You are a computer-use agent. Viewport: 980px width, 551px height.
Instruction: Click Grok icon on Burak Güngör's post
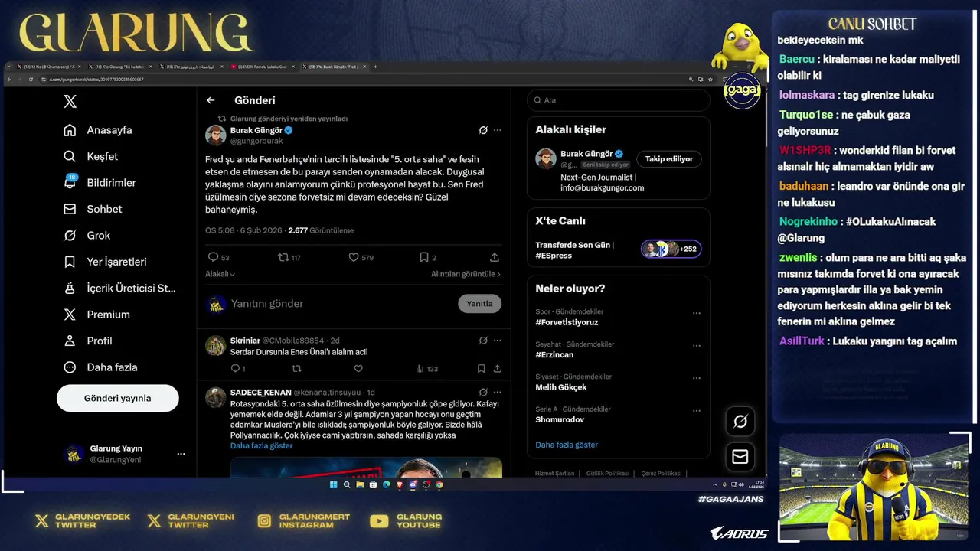pos(483,130)
